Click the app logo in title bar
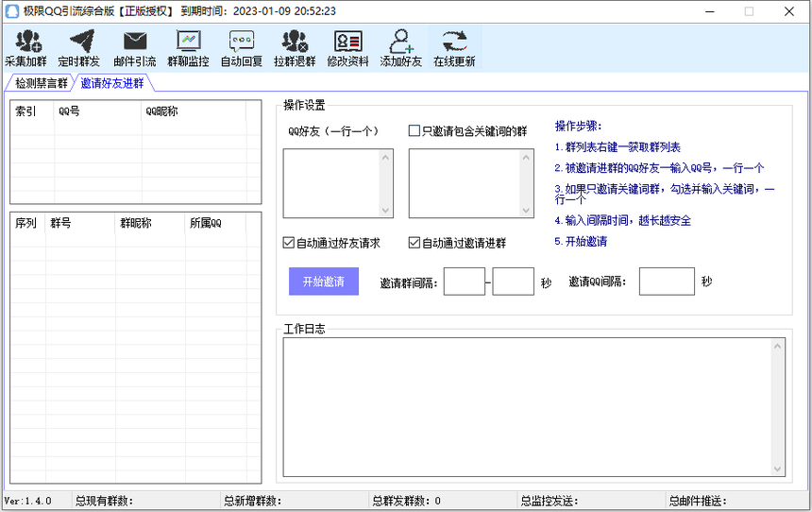812x512 pixels. [12, 11]
